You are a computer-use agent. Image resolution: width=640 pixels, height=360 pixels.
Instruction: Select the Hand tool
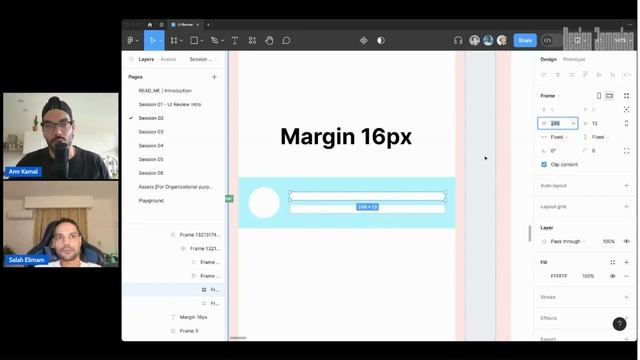[x=269, y=40]
